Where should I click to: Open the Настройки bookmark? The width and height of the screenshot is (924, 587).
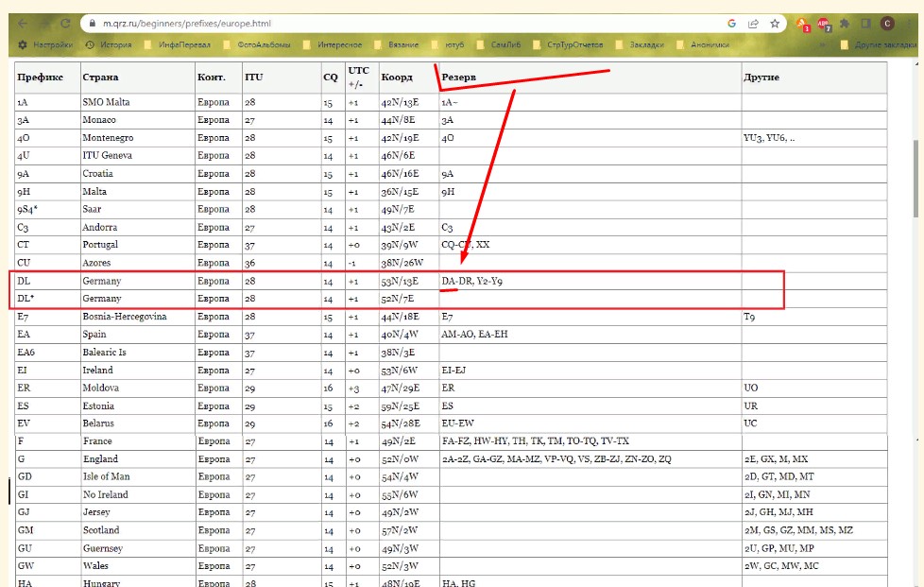click(45, 44)
